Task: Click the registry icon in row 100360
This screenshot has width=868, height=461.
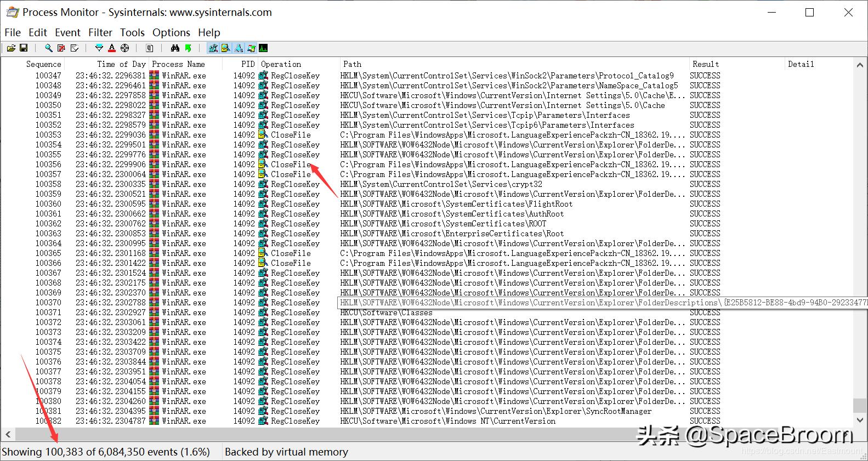Action: (263, 204)
